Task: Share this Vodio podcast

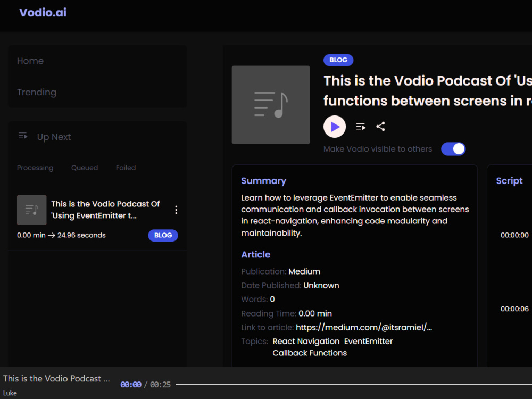Action: coord(381,127)
